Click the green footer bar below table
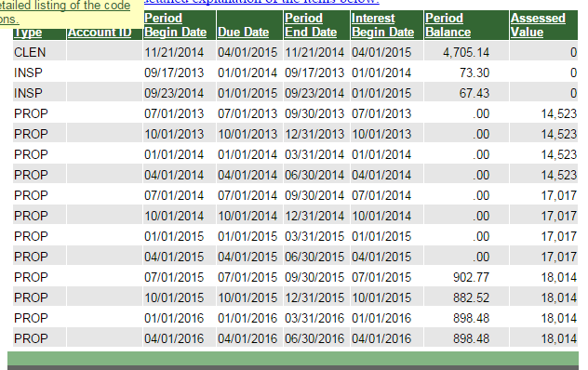This screenshot has width=588, height=370. (x=293, y=358)
